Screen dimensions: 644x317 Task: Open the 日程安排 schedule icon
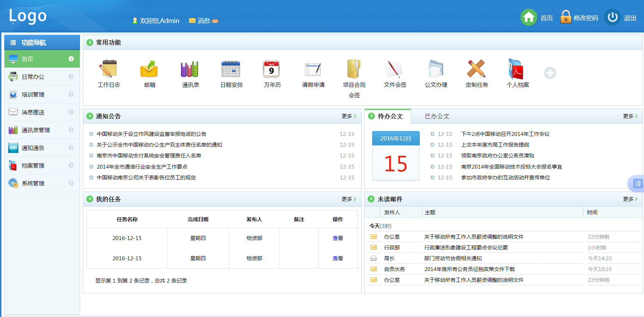231,69
